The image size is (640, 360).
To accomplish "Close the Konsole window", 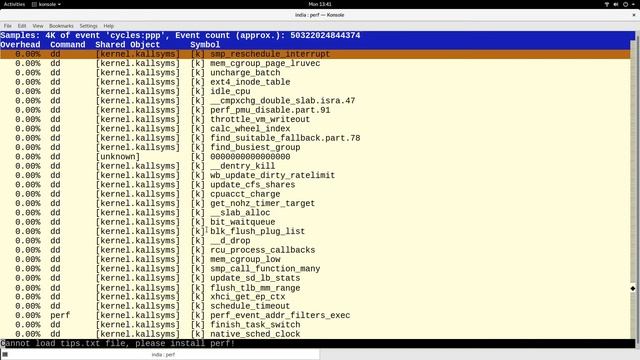I will (x=634, y=15).
